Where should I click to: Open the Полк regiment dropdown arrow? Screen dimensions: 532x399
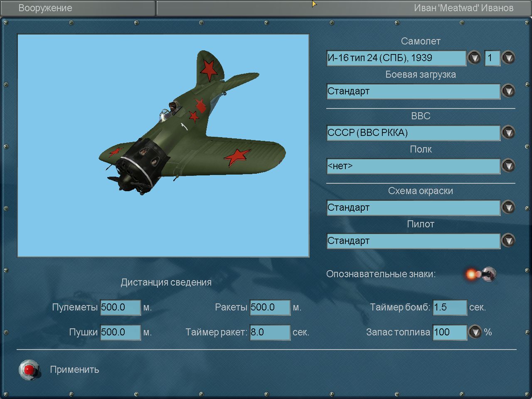[x=508, y=166]
